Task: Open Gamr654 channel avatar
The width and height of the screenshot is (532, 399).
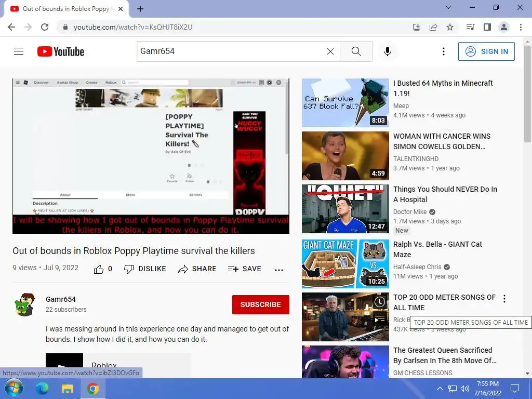Action: point(24,304)
